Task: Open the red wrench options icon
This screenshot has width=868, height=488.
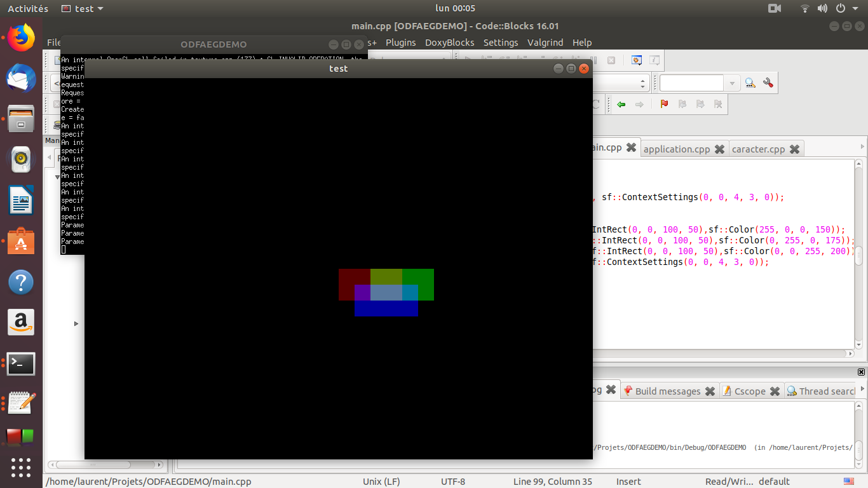Action: pos(768,83)
